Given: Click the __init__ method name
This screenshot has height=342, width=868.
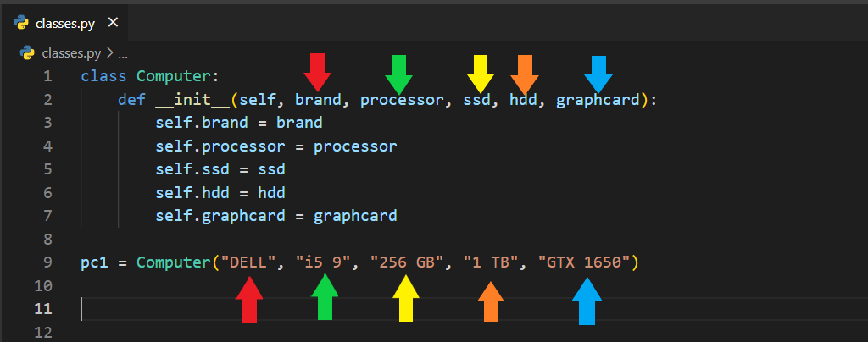Looking at the screenshot, I should pos(192,100).
